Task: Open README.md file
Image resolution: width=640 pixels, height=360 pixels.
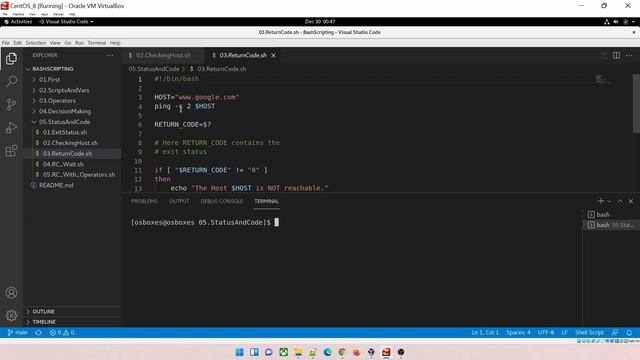Action: click(71, 185)
